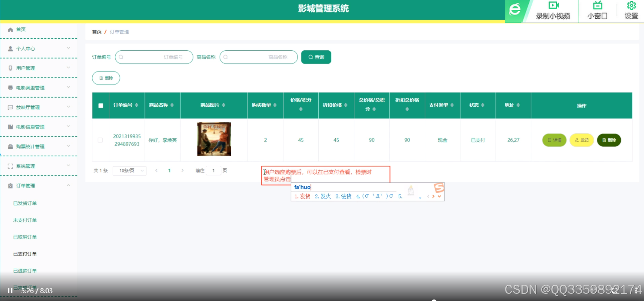Go to 首页 in sidebar

pyautogui.click(x=21, y=30)
